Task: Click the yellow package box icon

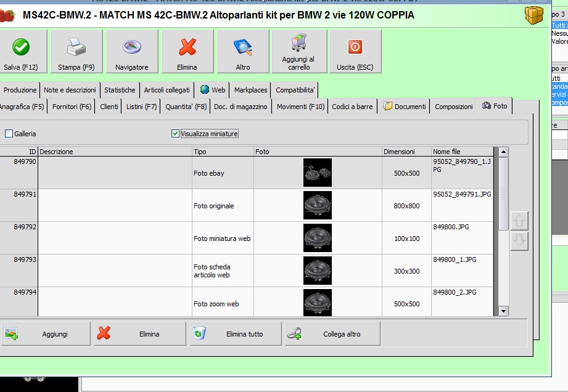Action: (x=534, y=15)
